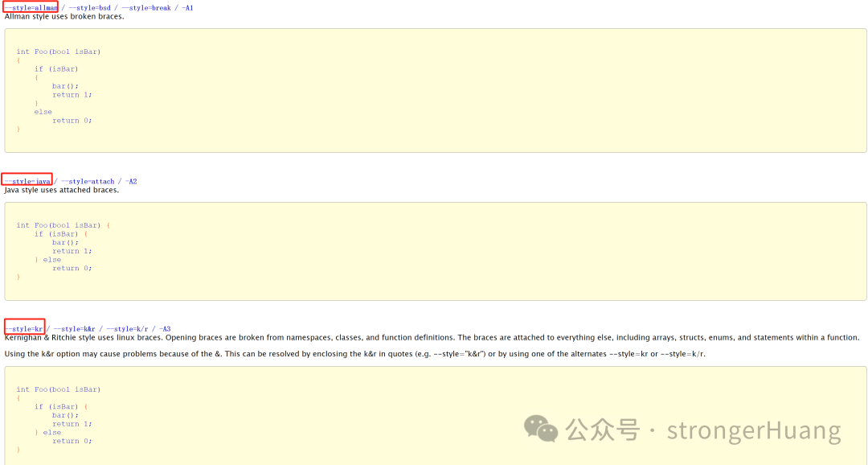Click the --style=k&r option in K&R heading
Viewport: 868px width, 465px height.
74,329
